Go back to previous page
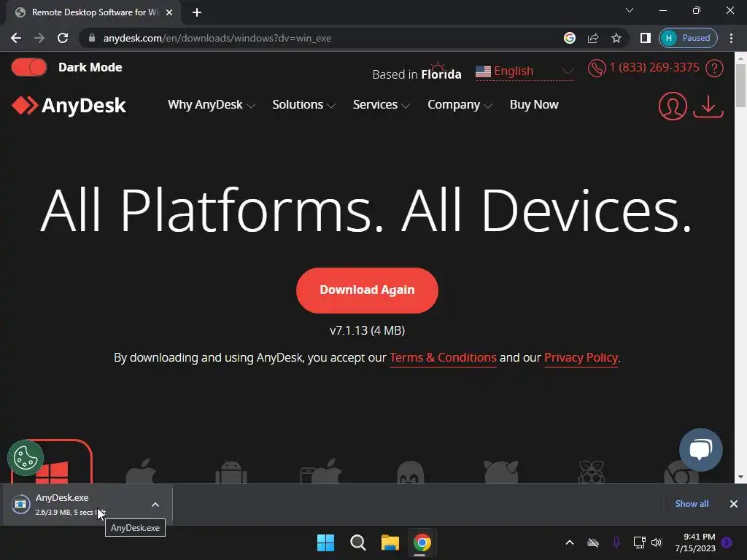The image size is (747, 560). tap(16, 38)
